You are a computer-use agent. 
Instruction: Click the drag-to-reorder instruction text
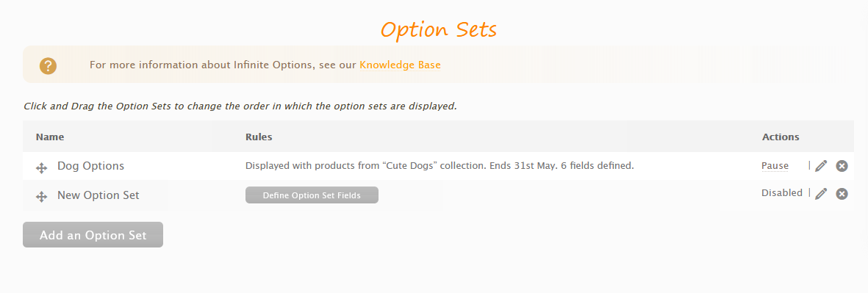[240, 106]
